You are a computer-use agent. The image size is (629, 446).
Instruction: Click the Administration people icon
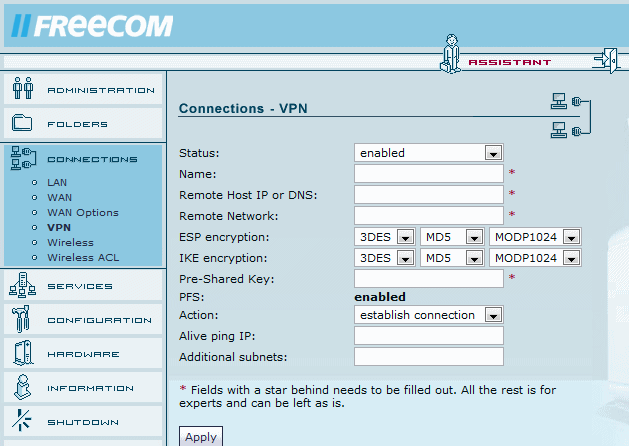click(x=23, y=90)
